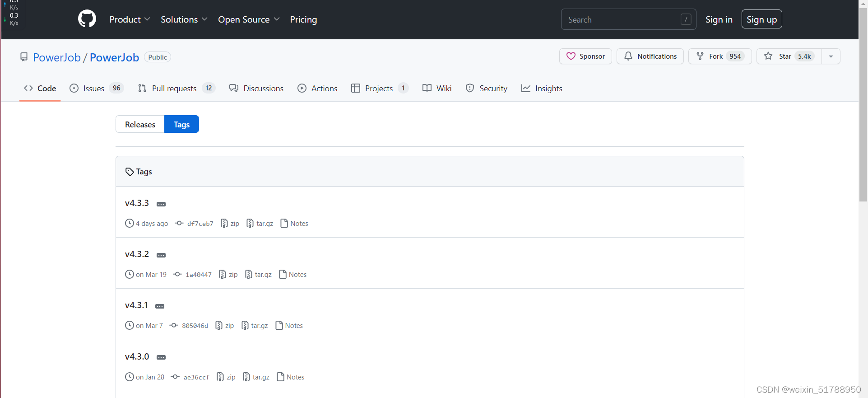
Task: Open the v4.3.2 tag
Action: 137,254
